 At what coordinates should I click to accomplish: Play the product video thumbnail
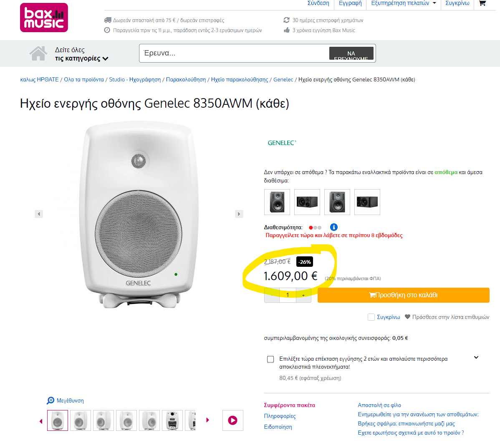point(232,420)
